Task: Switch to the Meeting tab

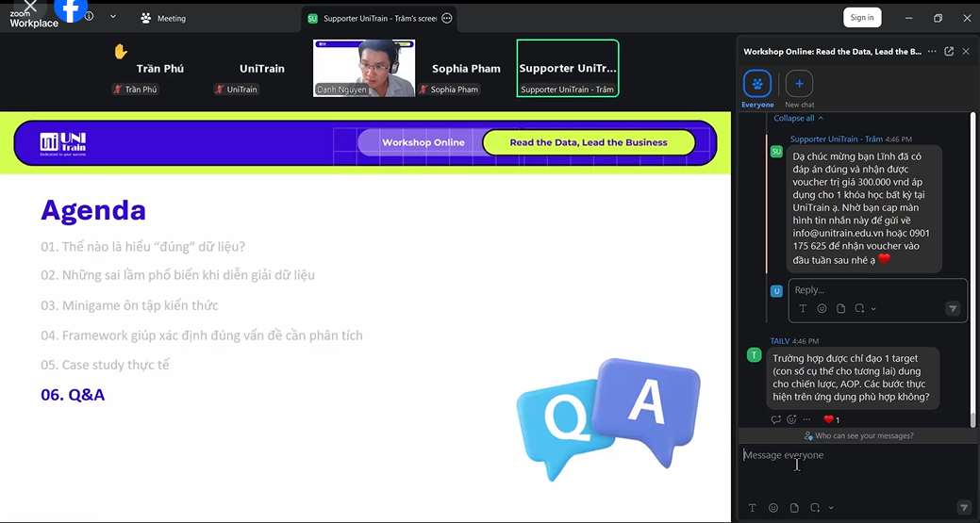Action: tap(164, 19)
